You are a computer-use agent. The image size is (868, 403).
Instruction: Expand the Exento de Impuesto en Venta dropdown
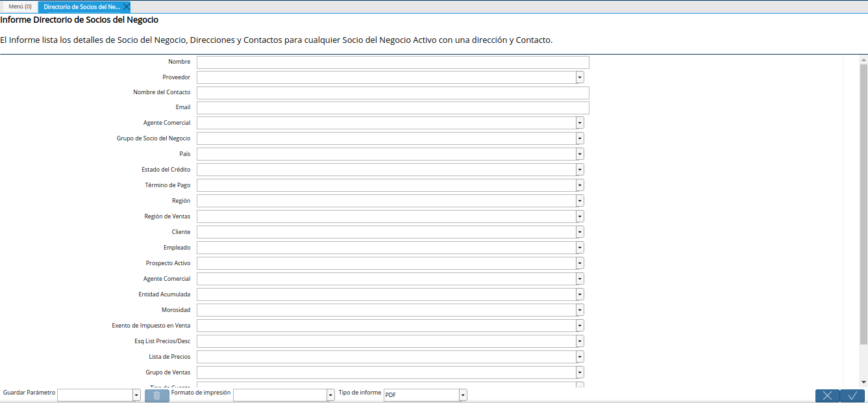pos(580,326)
